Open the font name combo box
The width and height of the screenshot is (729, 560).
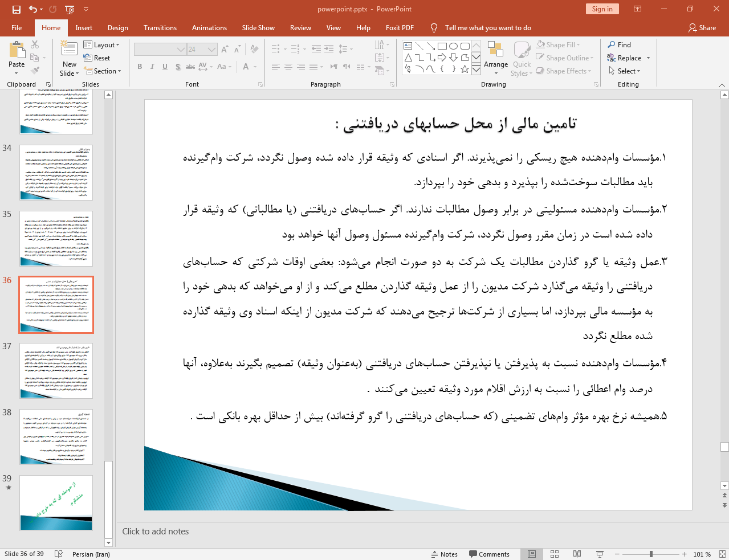point(160,50)
